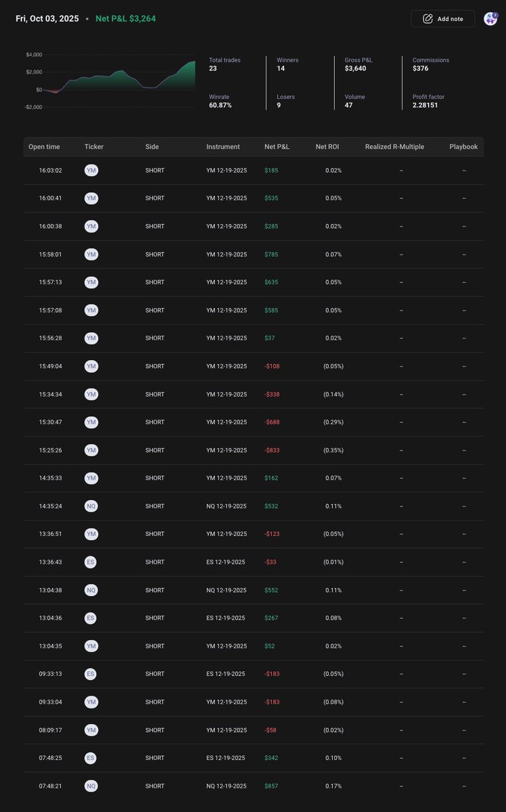Select the NQ ticker badge at 14:35:24
Viewport: 506px width, 812px height.
tap(91, 506)
